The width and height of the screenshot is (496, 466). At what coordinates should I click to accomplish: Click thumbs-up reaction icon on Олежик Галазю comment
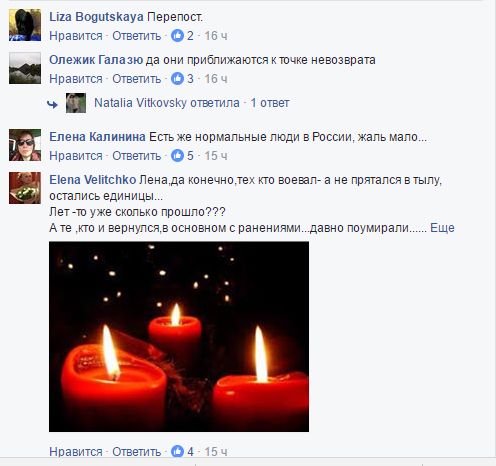tap(177, 79)
